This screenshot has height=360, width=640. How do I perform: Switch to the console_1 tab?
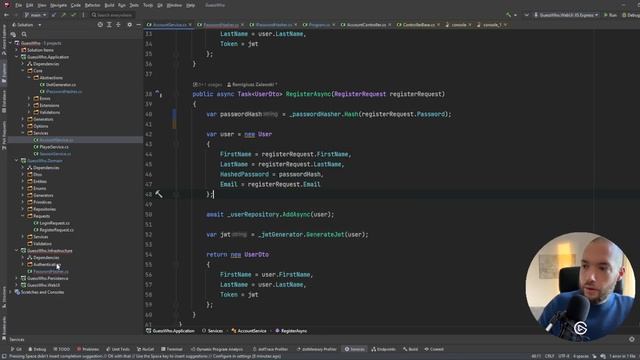tap(491, 25)
